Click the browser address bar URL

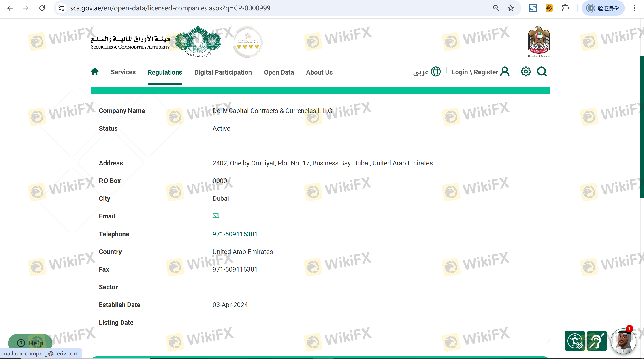click(x=170, y=8)
